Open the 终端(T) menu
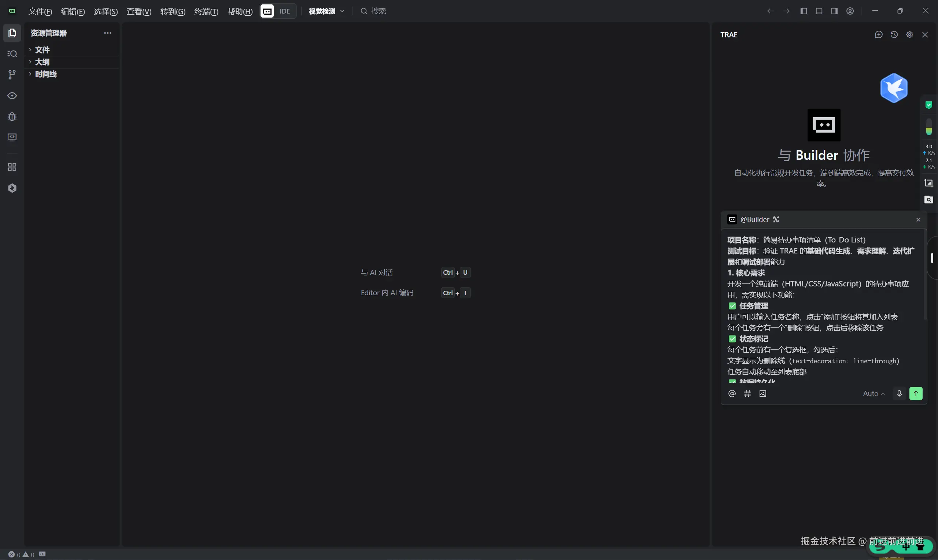Screen dimensions: 938x560 206,11
